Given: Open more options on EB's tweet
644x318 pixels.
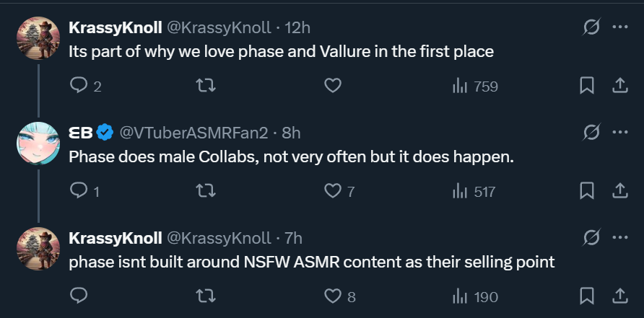Looking at the screenshot, I should (x=620, y=132).
